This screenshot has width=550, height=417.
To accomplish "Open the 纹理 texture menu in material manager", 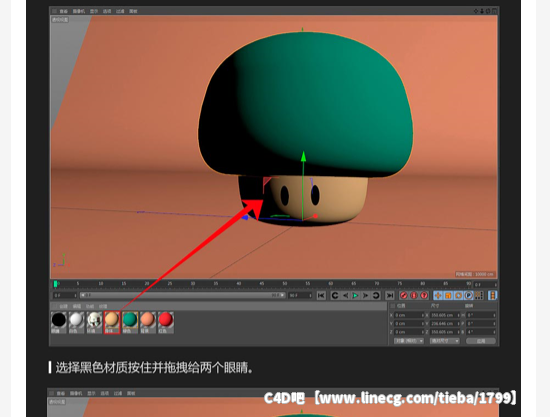I will (x=103, y=306).
